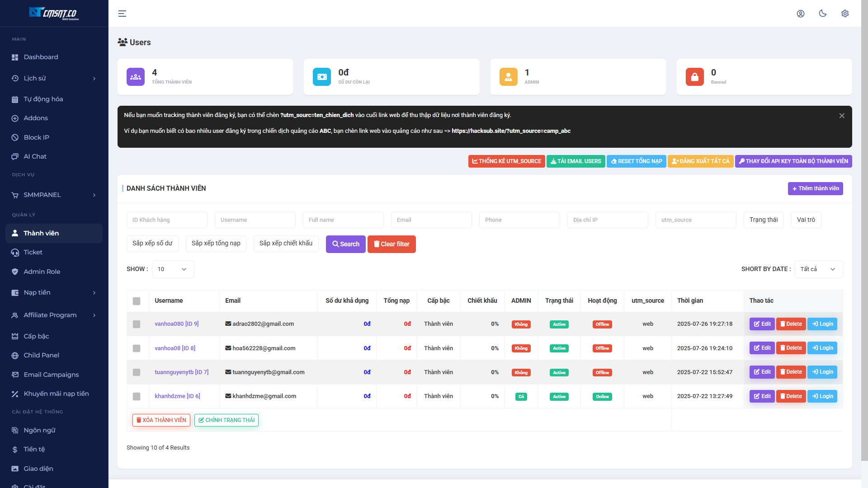Go to Block IP
This screenshot has width=868, height=488.
coord(54,137)
